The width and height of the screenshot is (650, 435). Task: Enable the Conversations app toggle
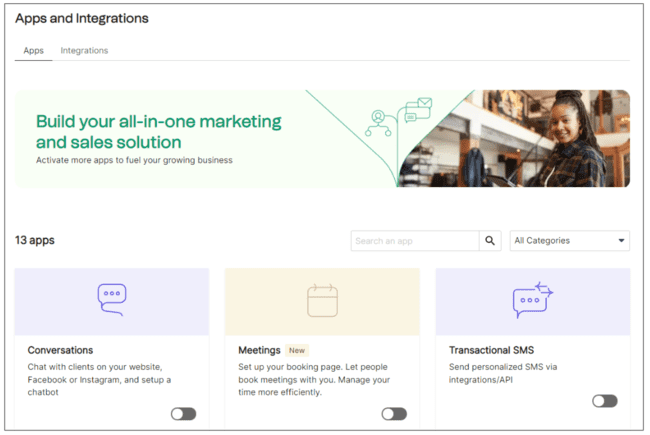(184, 413)
